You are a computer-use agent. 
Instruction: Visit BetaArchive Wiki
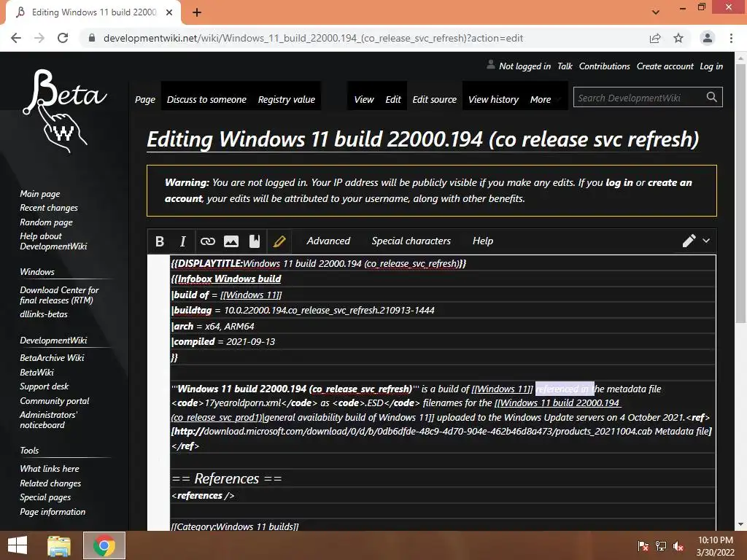tap(52, 357)
